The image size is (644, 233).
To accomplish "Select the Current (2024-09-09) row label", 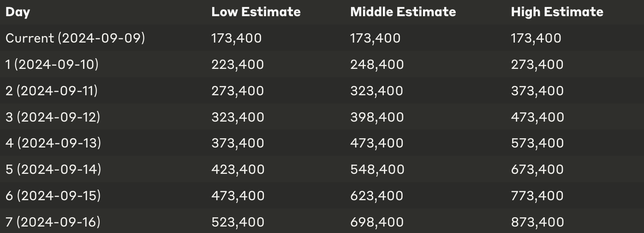I will tap(75, 38).
